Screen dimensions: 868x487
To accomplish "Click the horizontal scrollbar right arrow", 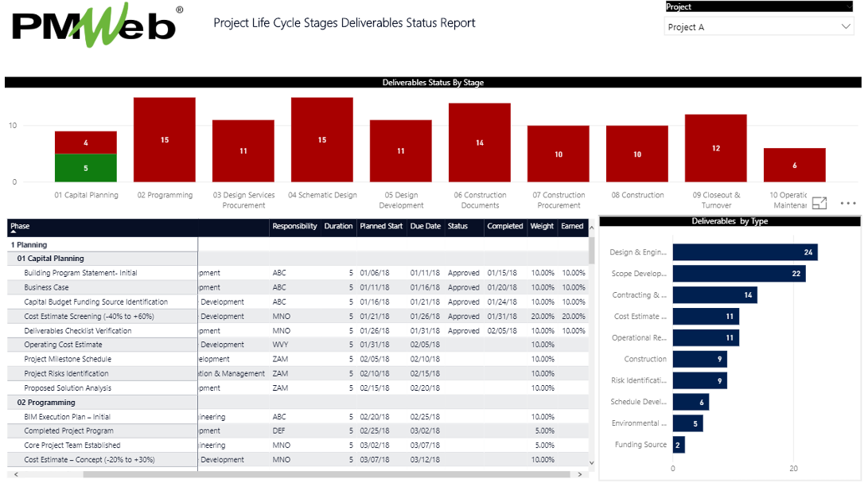I will pos(579,474).
